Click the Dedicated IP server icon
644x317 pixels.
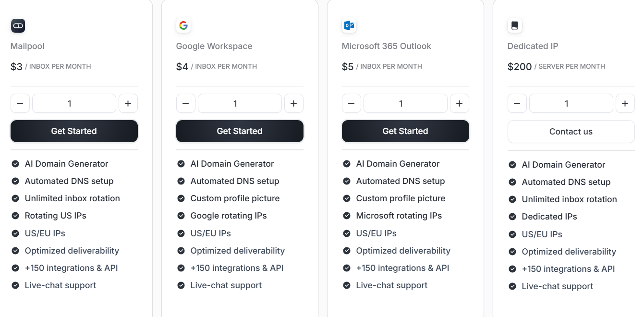click(x=514, y=25)
